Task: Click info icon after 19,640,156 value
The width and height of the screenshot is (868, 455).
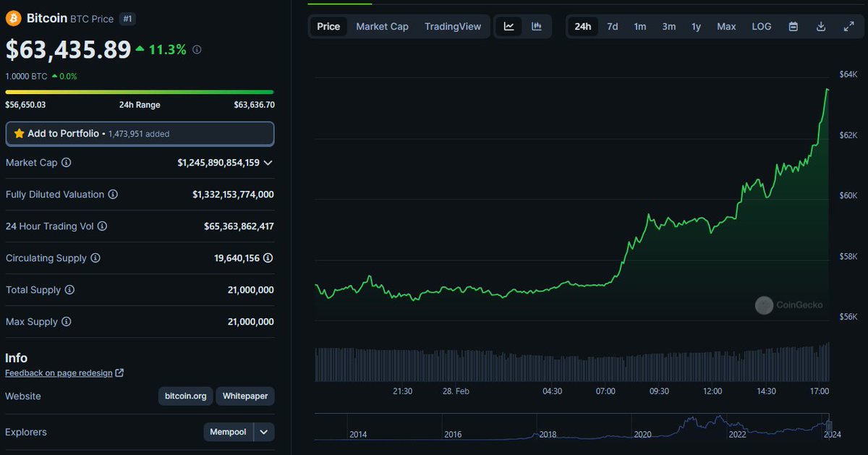Action: click(268, 258)
